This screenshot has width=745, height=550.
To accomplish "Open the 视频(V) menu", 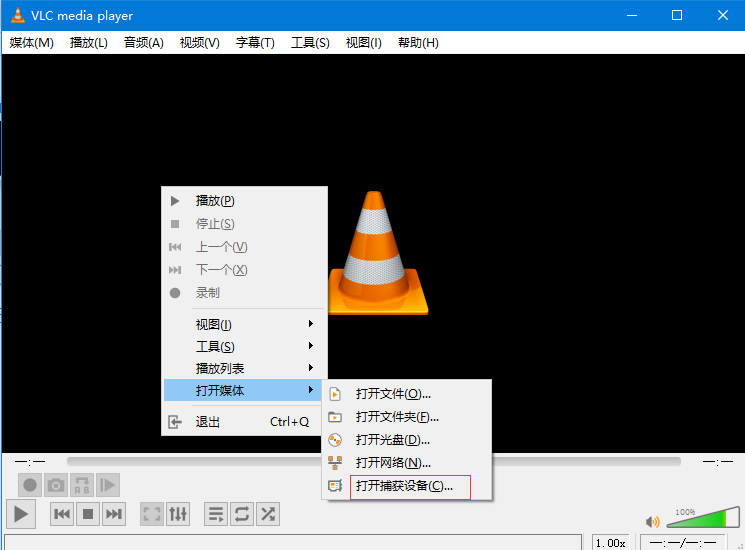I will coord(200,43).
